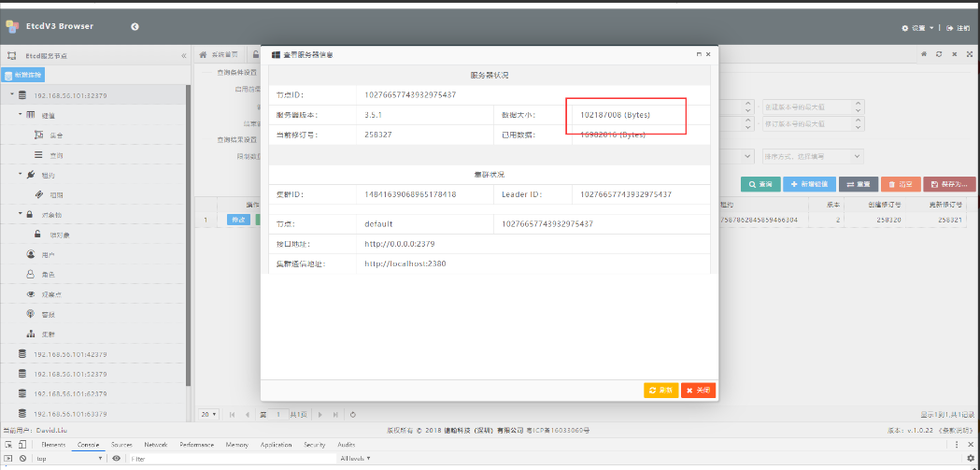Open the users node with person icon
The width and height of the screenshot is (980, 470).
tap(49, 255)
